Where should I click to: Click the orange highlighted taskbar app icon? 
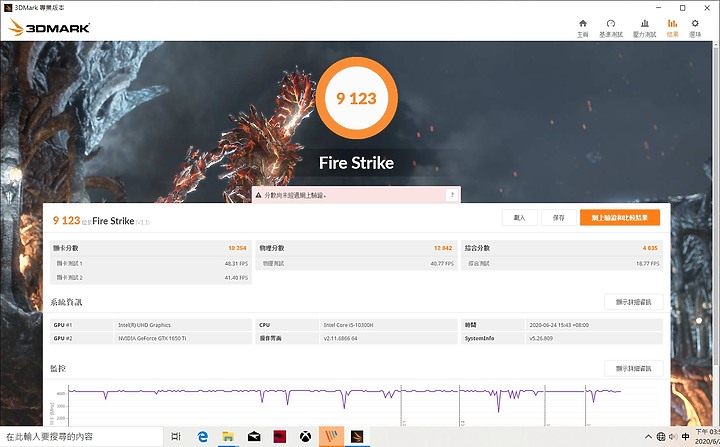coord(331,436)
